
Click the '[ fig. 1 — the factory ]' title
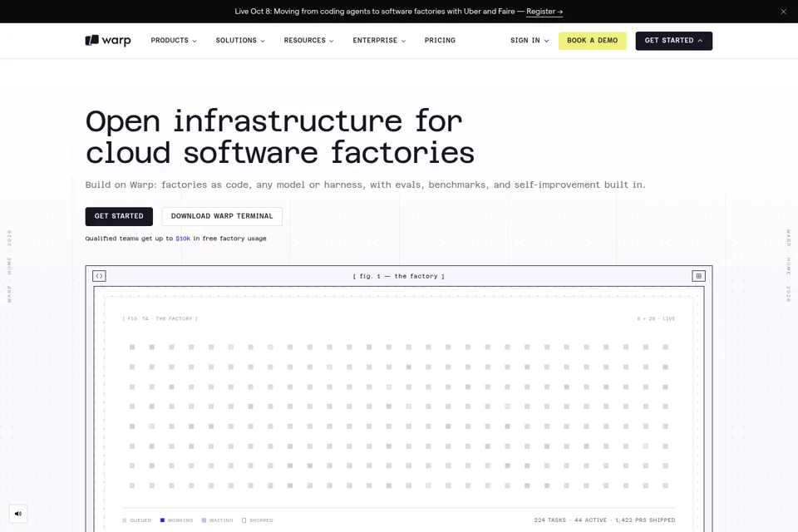(x=398, y=276)
